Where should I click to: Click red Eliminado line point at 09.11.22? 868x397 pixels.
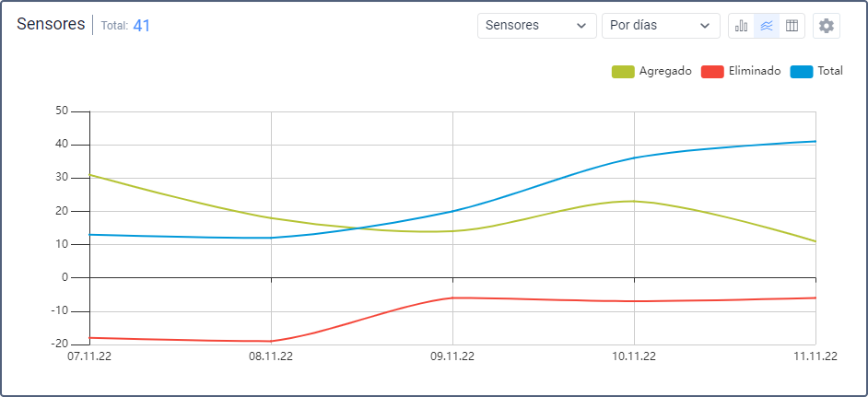(452, 298)
